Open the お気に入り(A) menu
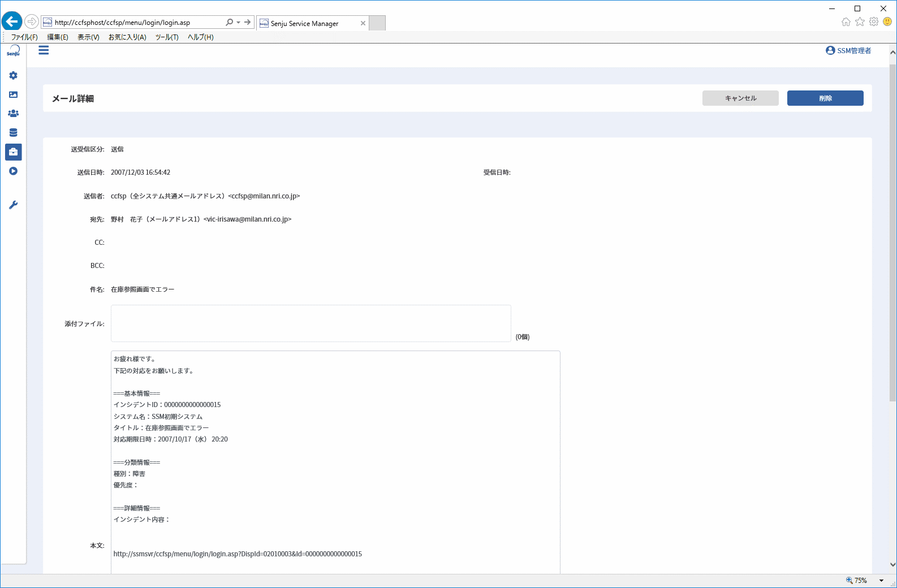The height and width of the screenshot is (588, 897). [127, 37]
